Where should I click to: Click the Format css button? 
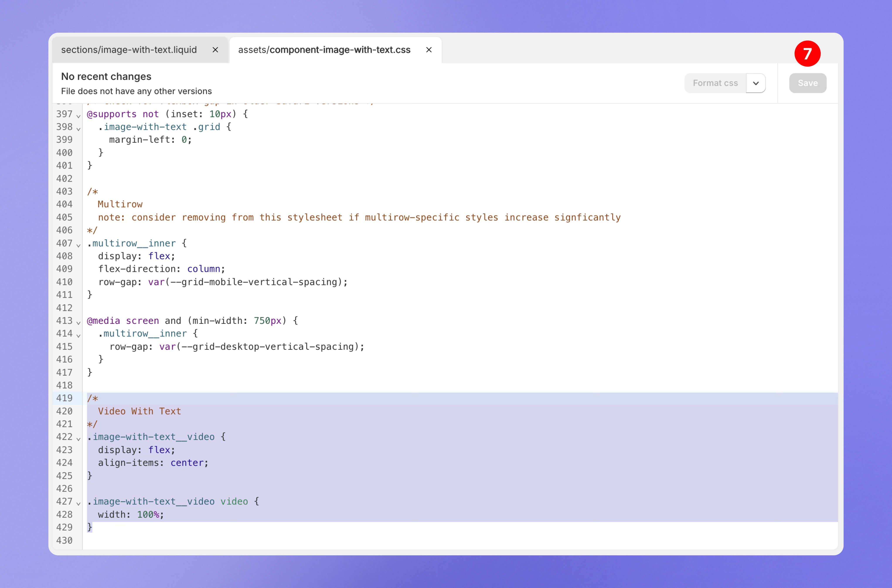(x=715, y=83)
